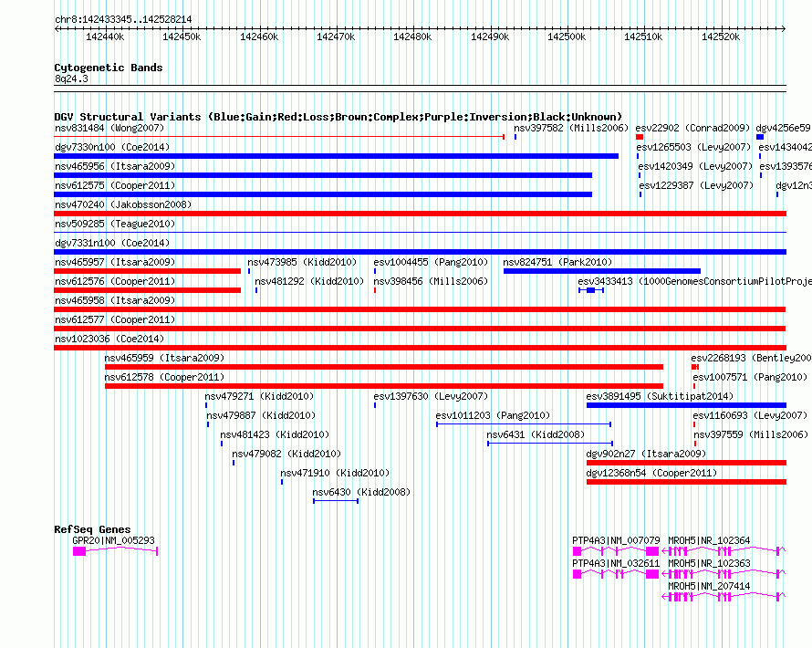Click the esv1011203 (Pang2010) span line
812x648 pixels.
click(524, 424)
